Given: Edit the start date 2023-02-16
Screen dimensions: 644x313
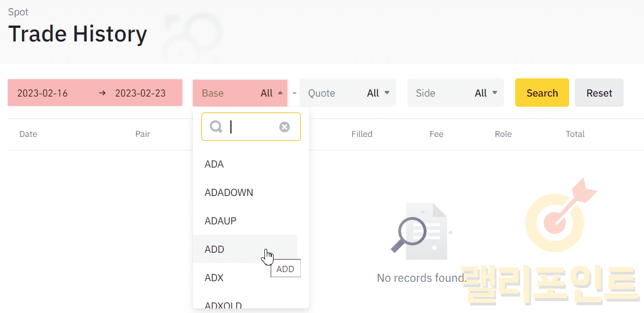Looking at the screenshot, I should click(43, 93).
